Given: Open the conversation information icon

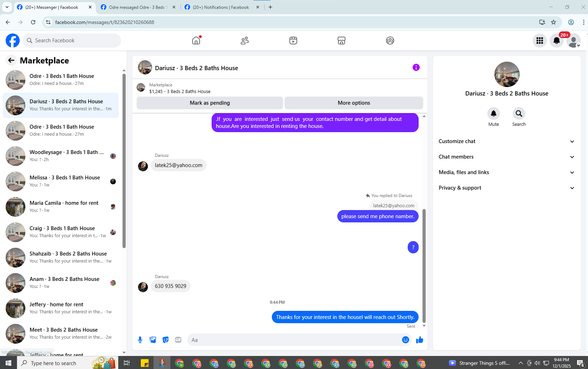Looking at the screenshot, I should click(x=416, y=67).
